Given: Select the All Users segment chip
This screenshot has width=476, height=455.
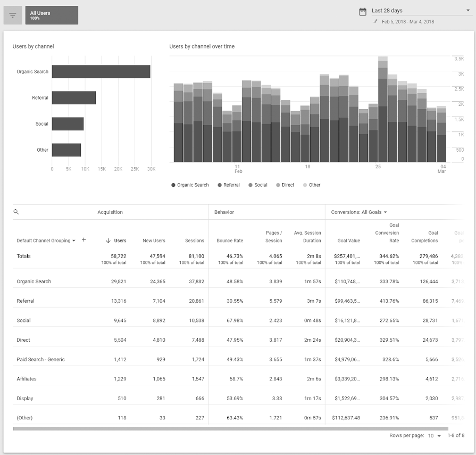Looking at the screenshot, I should 52,15.
